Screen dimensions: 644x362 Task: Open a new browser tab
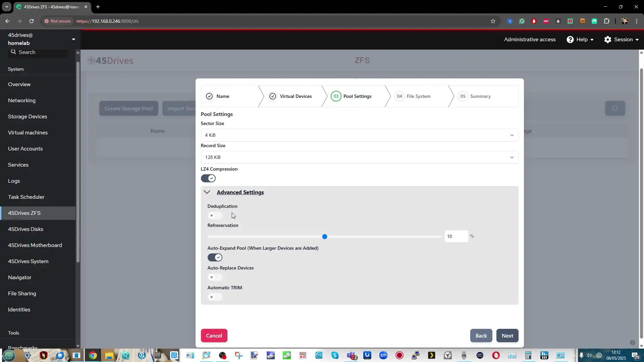tap(98, 7)
